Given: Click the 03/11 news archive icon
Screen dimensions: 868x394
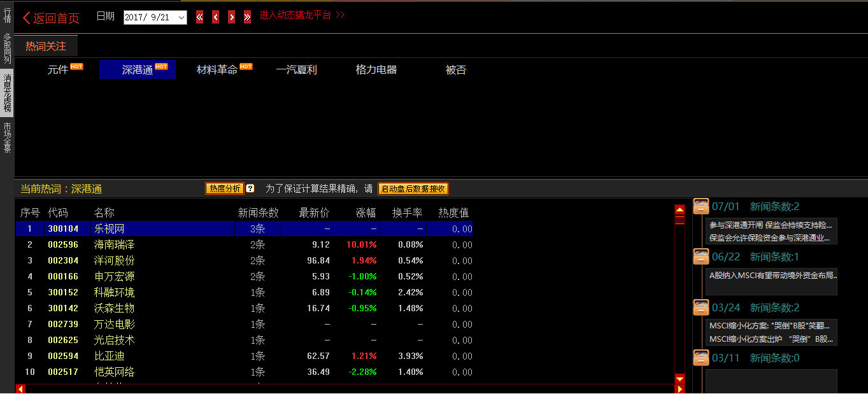Looking at the screenshot, I should point(701,358).
